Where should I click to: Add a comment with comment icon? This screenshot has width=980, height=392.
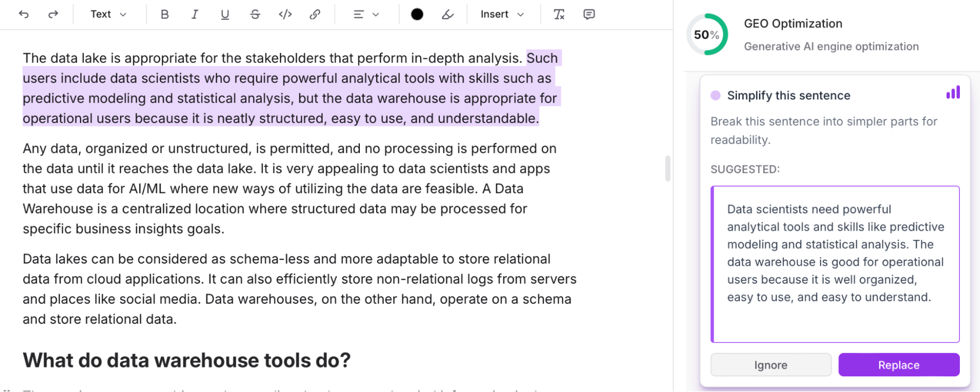click(x=589, y=14)
